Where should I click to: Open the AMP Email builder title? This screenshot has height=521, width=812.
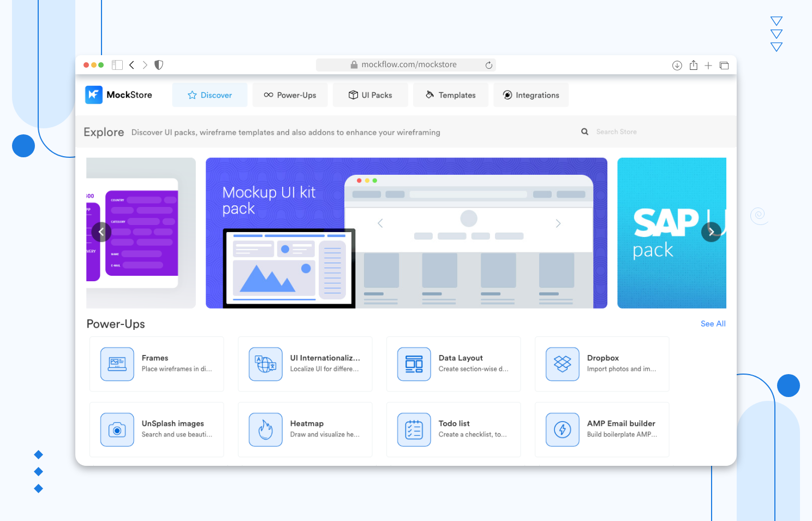[621, 424]
